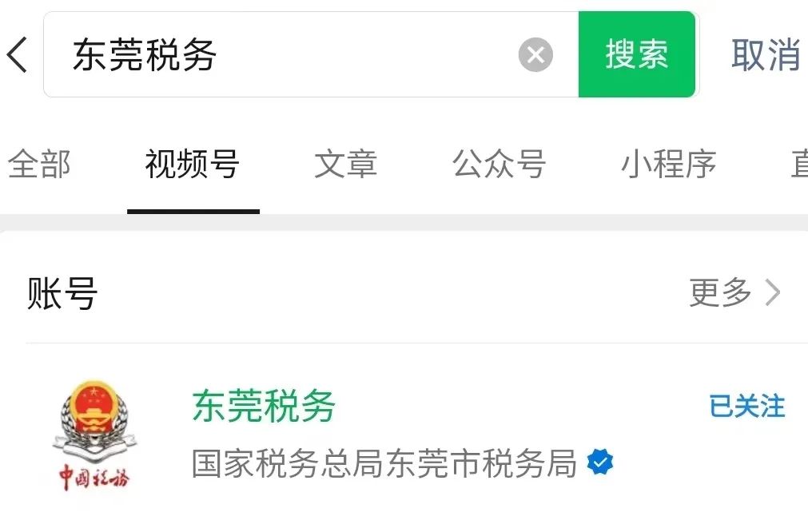The height and width of the screenshot is (532, 808).
Task: Select the 视频号 tab
Action: point(192,165)
